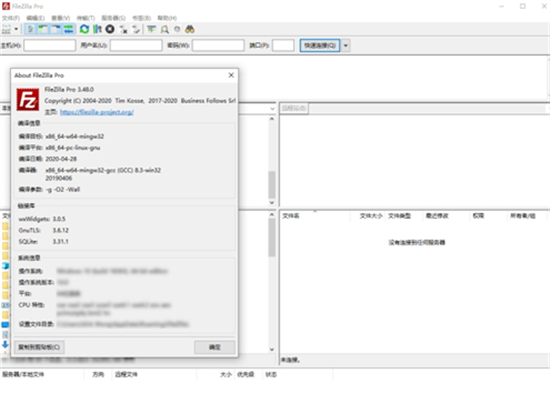Toggle directory comparison icon
Viewport: 550px width, 414px height.
point(165,29)
